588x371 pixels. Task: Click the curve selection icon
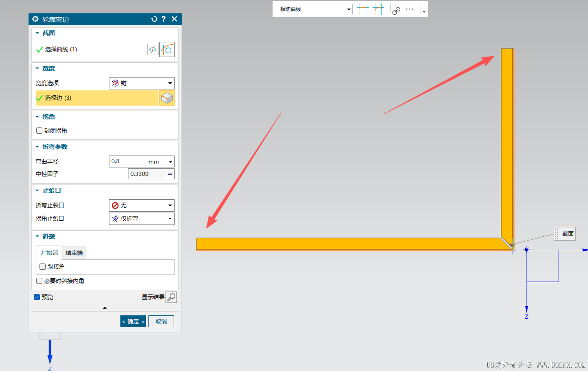(167, 49)
